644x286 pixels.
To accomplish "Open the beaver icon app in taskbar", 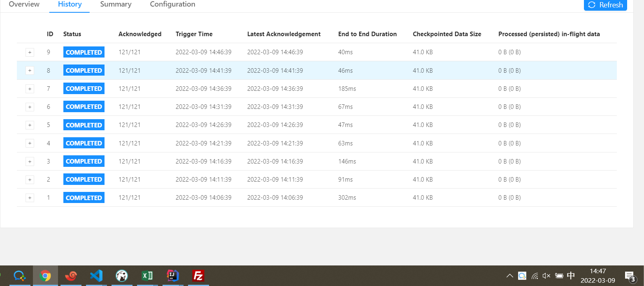I will 122,275.
